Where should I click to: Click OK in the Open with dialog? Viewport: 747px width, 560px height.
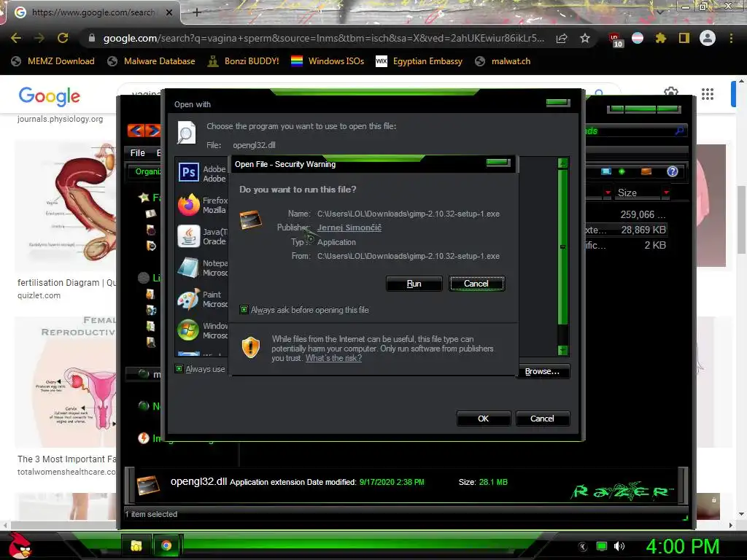[484, 419]
